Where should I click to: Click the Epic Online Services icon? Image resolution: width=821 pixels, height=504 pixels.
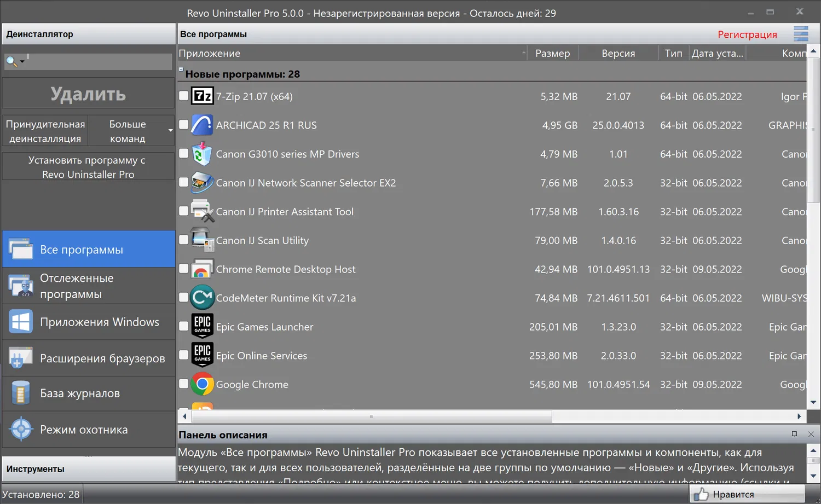pyautogui.click(x=202, y=355)
